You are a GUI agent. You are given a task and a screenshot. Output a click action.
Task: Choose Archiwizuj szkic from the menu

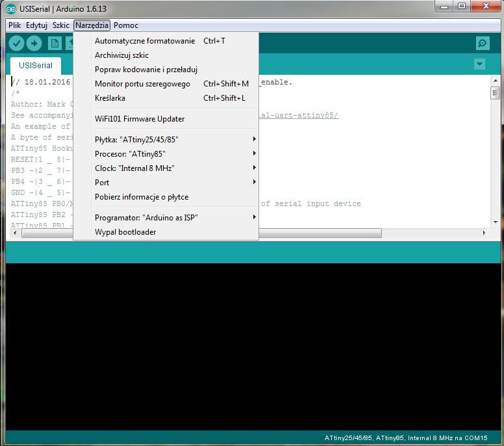point(166,55)
